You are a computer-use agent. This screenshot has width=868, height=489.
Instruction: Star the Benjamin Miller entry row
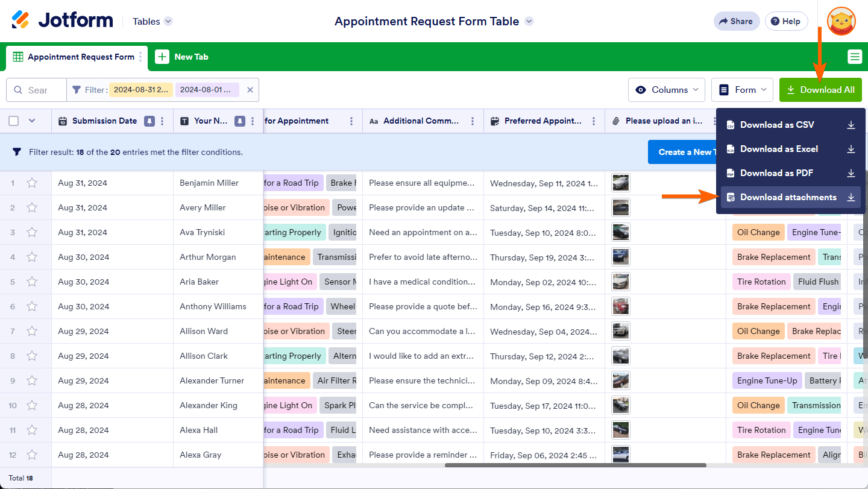tap(32, 183)
